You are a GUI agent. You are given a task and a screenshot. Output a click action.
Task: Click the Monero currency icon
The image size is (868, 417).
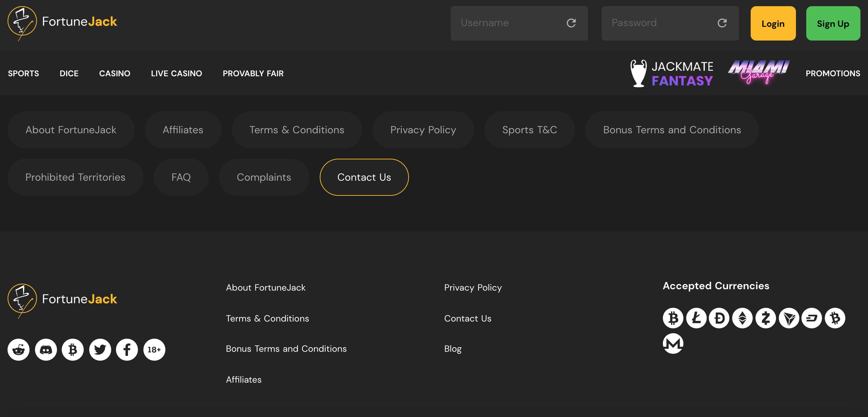[673, 343]
